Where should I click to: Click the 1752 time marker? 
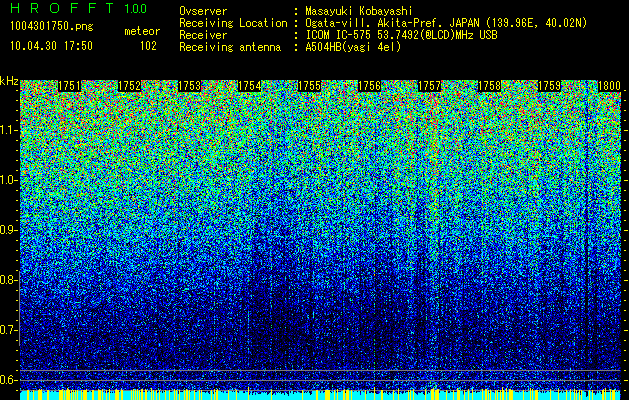(129, 86)
